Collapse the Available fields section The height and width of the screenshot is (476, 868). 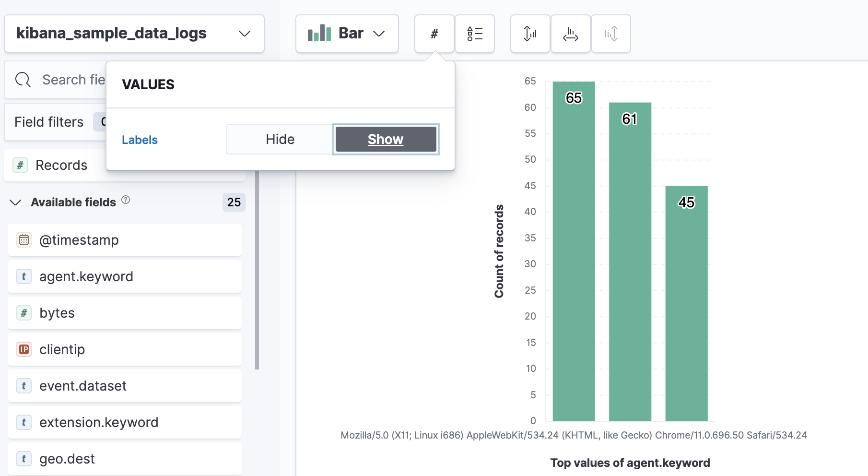(15, 202)
